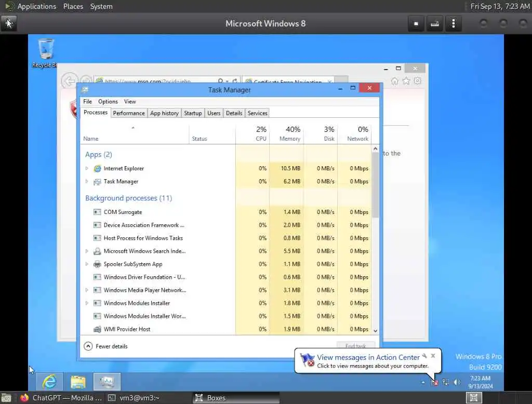Click the Internet Explorer back arrow button
This screenshot has width=532, height=404.
pos(69,81)
